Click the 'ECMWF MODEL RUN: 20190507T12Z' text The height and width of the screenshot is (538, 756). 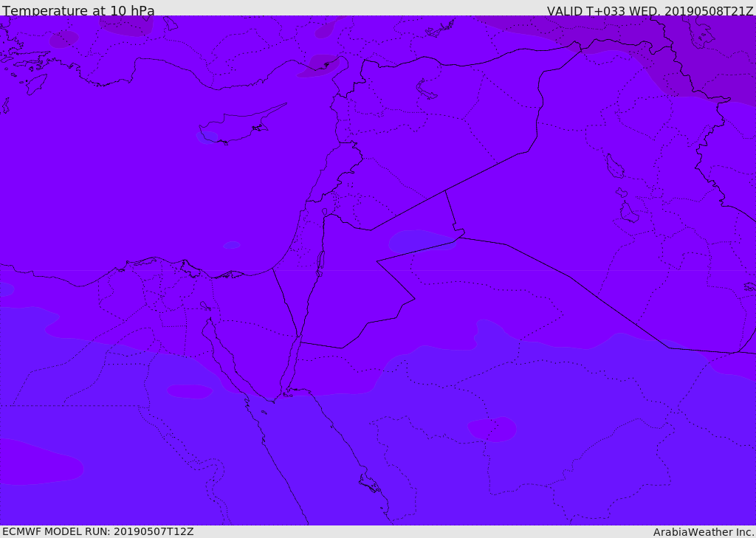[98, 531]
